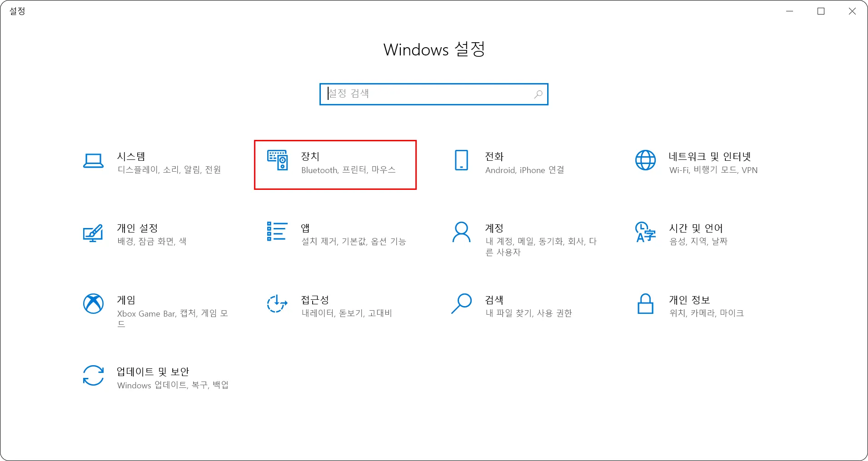This screenshot has height=461, width=868.
Task: Open the 장치 category title
Action: pyautogui.click(x=310, y=156)
